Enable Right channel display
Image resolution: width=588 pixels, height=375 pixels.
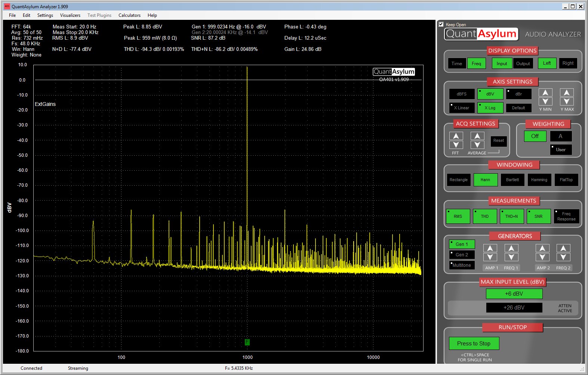pos(568,63)
